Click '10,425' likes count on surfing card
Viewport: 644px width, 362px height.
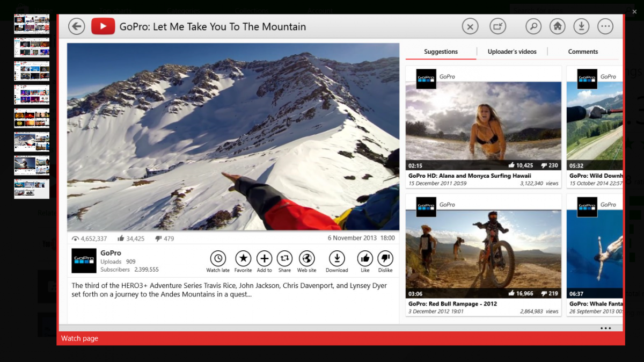(525, 165)
